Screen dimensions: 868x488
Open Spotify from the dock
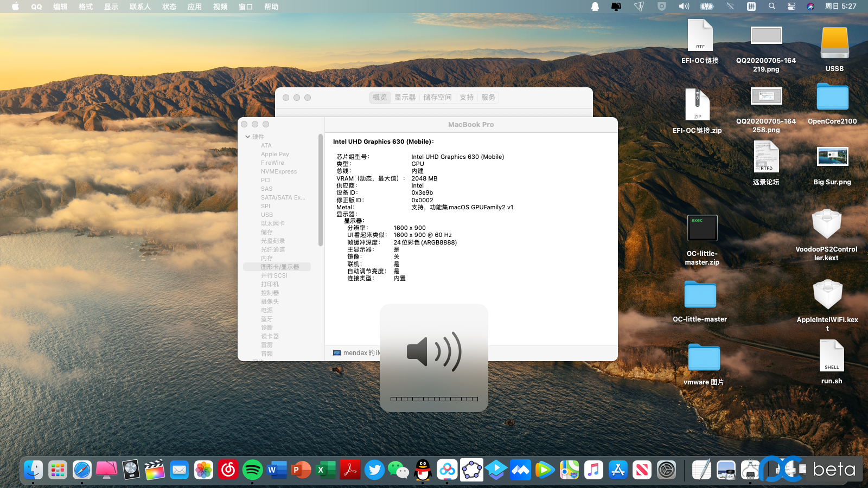click(x=252, y=470)
